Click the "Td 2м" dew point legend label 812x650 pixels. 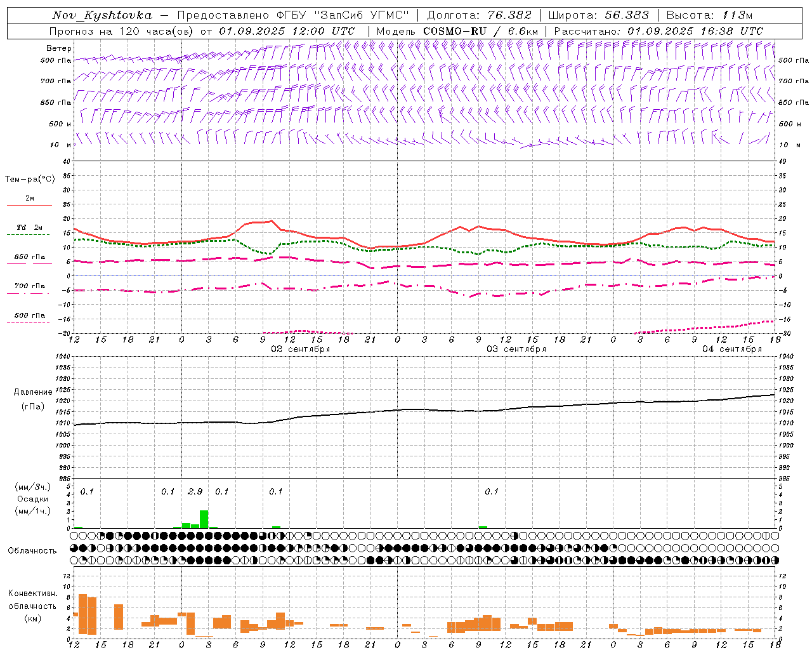click(30, 227)
